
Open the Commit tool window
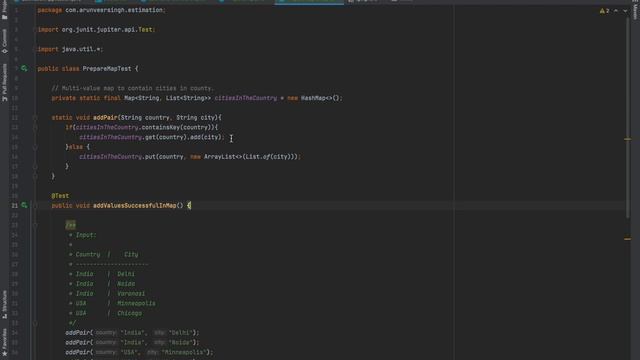coord(4,41)
